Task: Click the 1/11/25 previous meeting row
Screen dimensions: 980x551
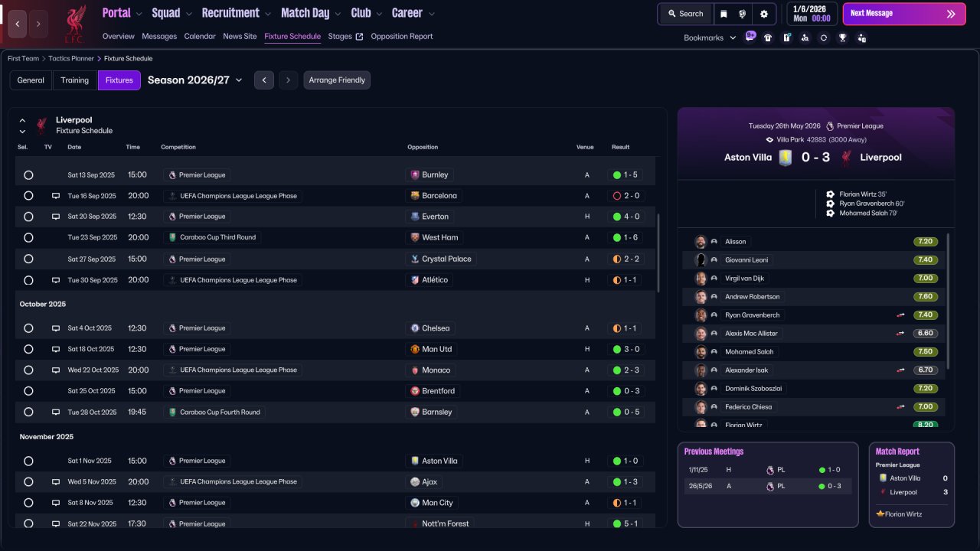Action: tap(768, 470)
